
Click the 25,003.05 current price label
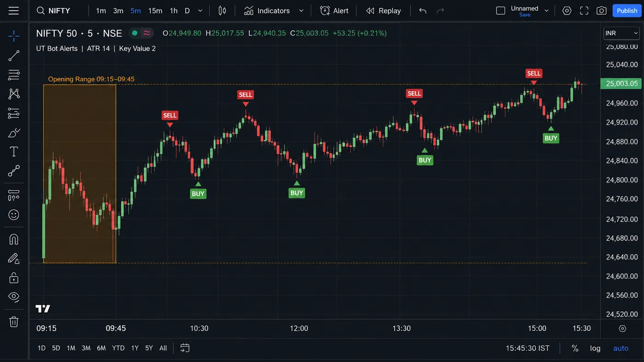click(x=621, y=84)
